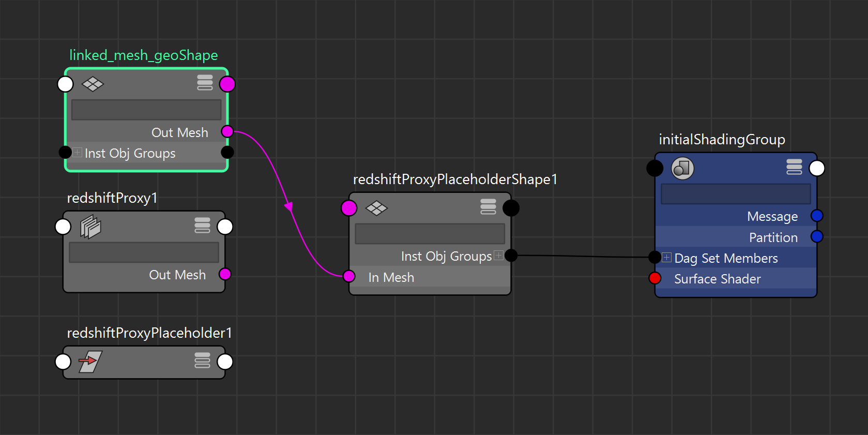Click In Mesh input port on redshiftProxyPlaceholderShape1
This screenshot has height=435, width=868.
[x=349, y=276]
